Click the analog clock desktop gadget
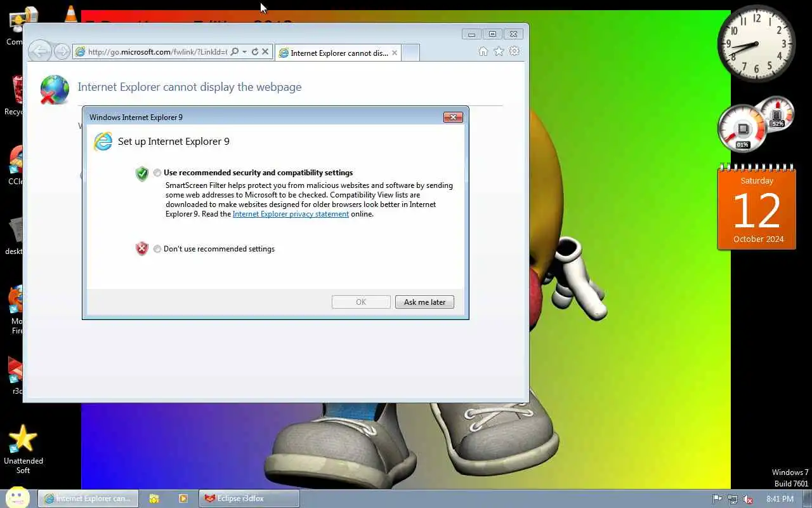 point(757,43)
